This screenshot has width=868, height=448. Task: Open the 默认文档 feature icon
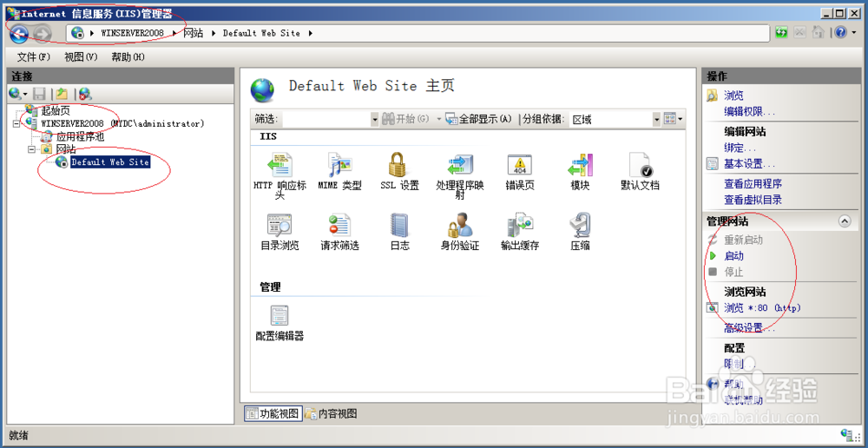641,165
